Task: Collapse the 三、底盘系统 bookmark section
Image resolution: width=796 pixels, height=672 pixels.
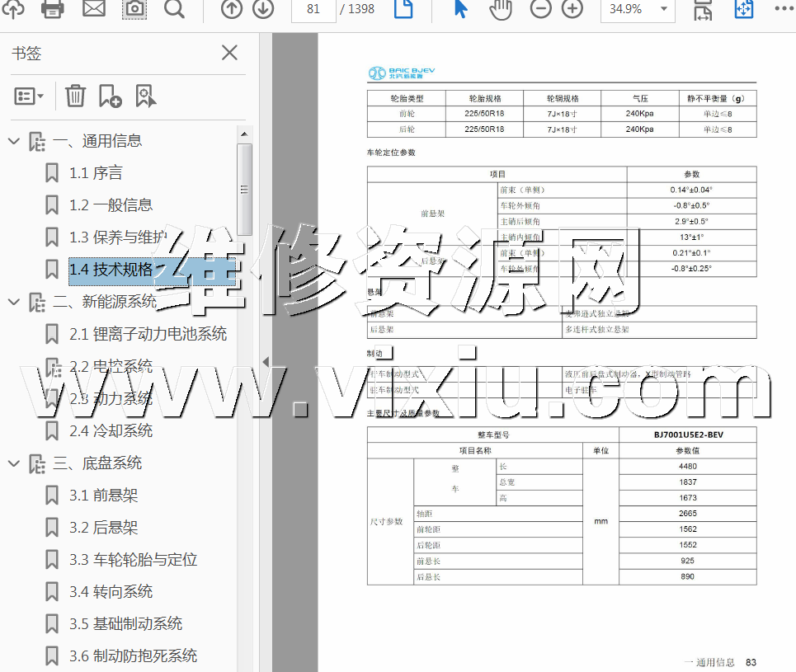Action: click(x=13, y=463)
